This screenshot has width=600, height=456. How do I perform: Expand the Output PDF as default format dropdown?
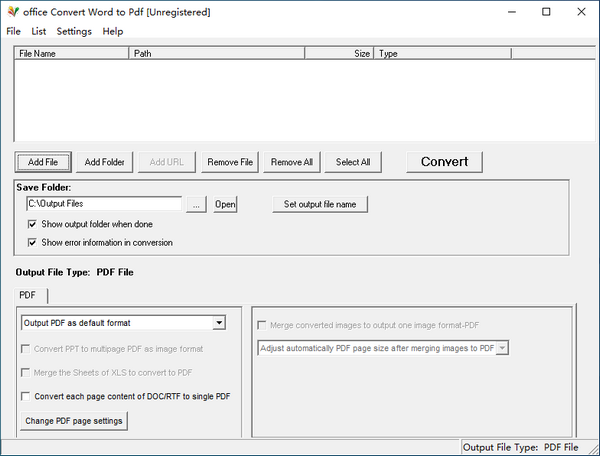pos(218,323)
